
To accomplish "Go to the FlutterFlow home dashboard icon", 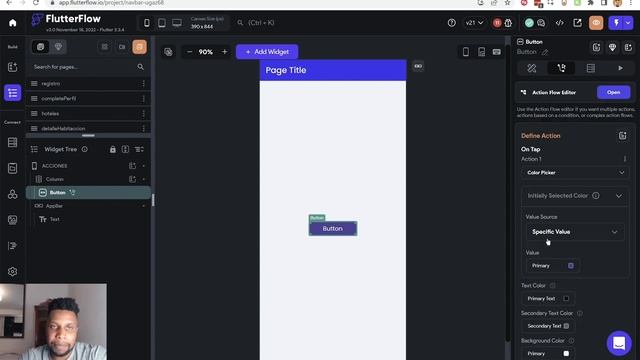I will (13, 23).
